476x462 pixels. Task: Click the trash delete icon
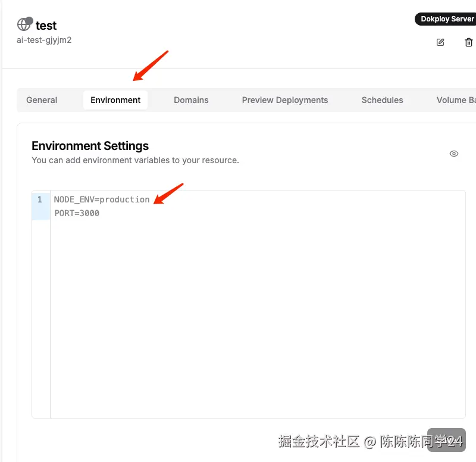tap(469, 42)
